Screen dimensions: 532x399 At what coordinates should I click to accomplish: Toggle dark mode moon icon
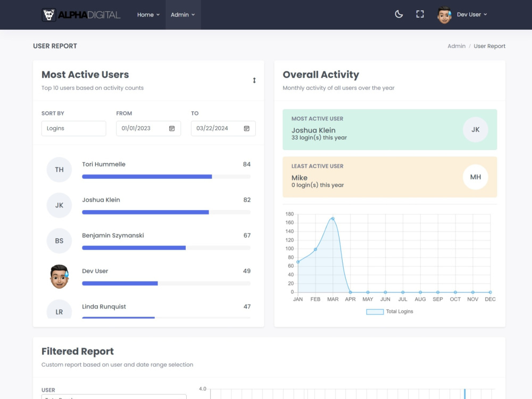(x=398, y=14)
